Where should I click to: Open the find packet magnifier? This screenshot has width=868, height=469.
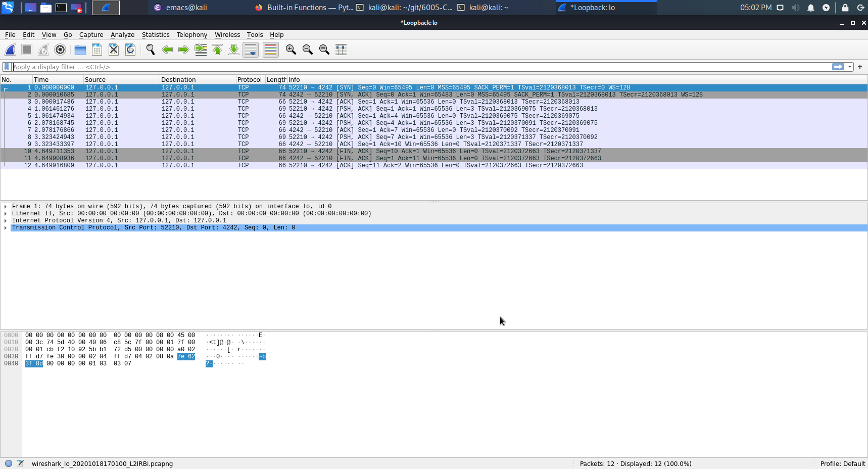[150, 50]
